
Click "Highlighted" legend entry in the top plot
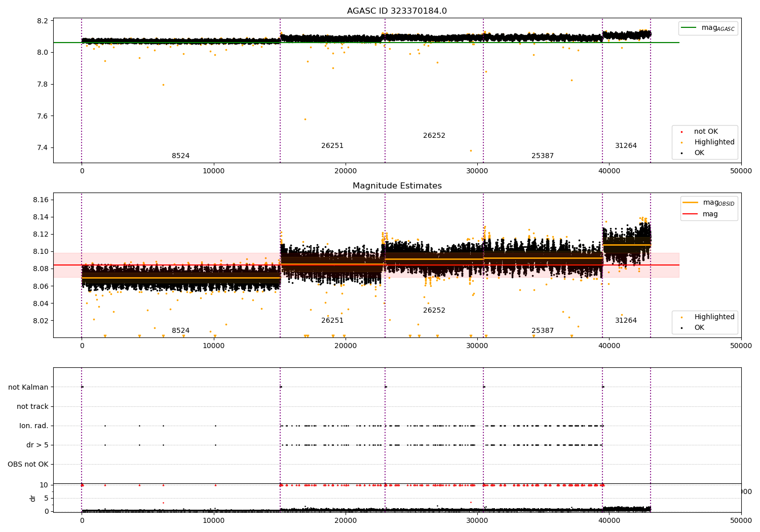pos(714,142)
